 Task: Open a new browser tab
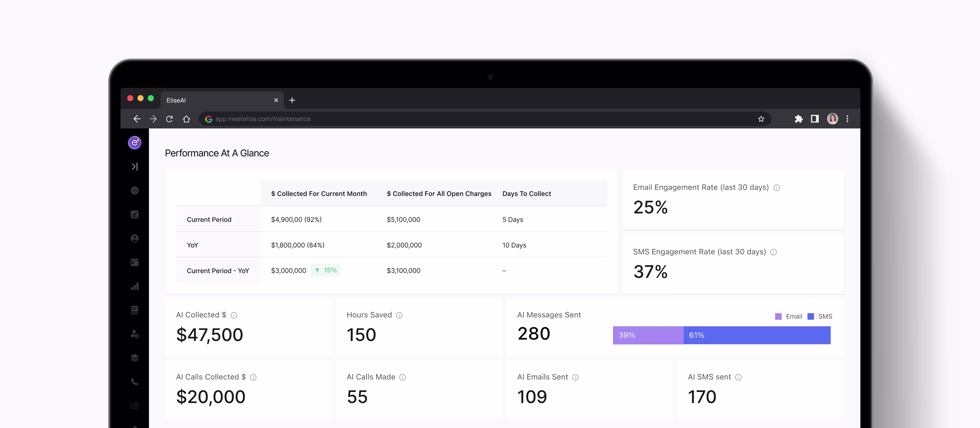292,101
